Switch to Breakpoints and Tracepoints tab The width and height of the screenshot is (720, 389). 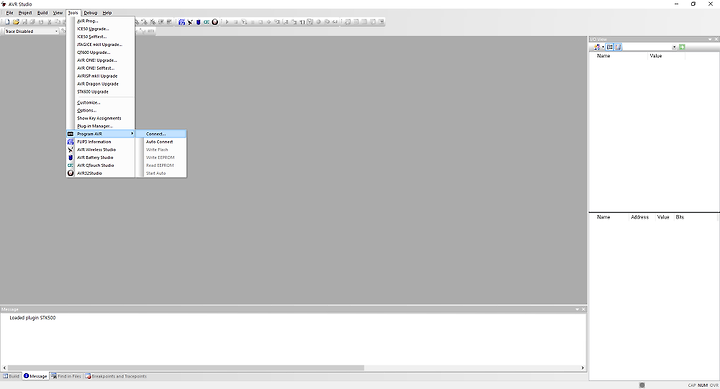(116, 376)
